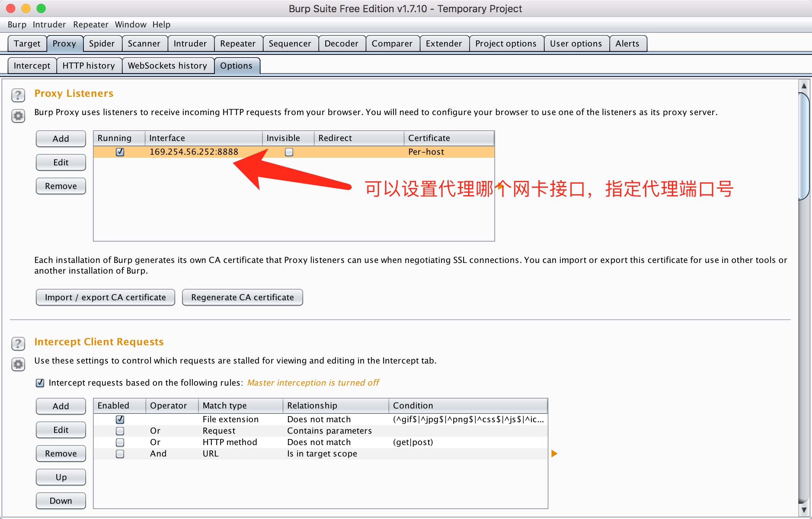Click Import / export CA certificate
Image resolution: width=812 pixels, height=519 pixels.
point(105,297)
